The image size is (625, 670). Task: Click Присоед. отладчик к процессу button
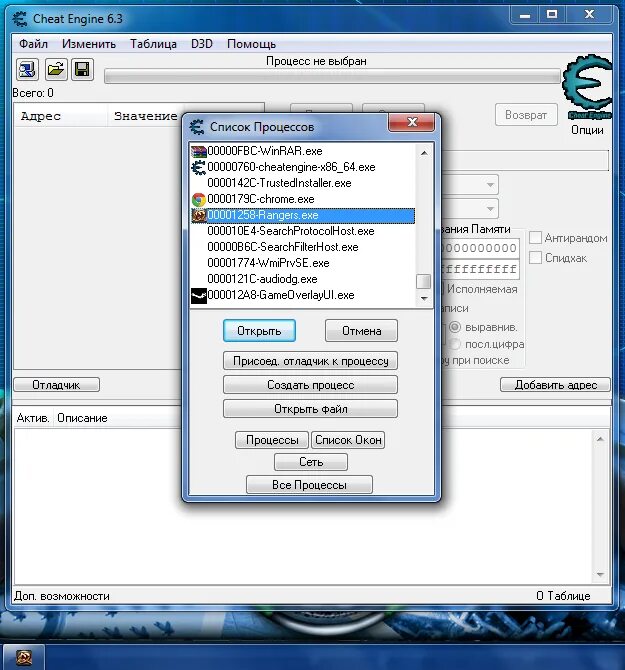tap(311, 361)
